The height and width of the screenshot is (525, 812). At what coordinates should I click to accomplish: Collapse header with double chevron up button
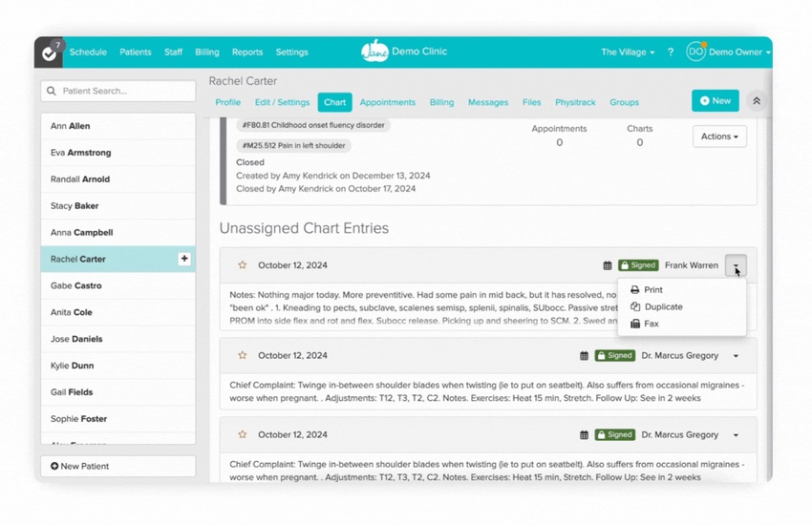pos(756,101)
